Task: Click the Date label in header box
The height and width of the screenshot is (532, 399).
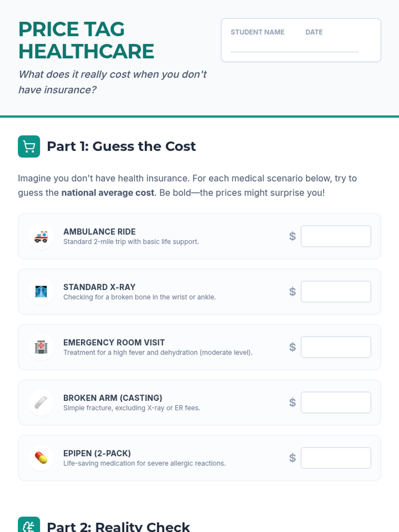Action: (314, 32)
